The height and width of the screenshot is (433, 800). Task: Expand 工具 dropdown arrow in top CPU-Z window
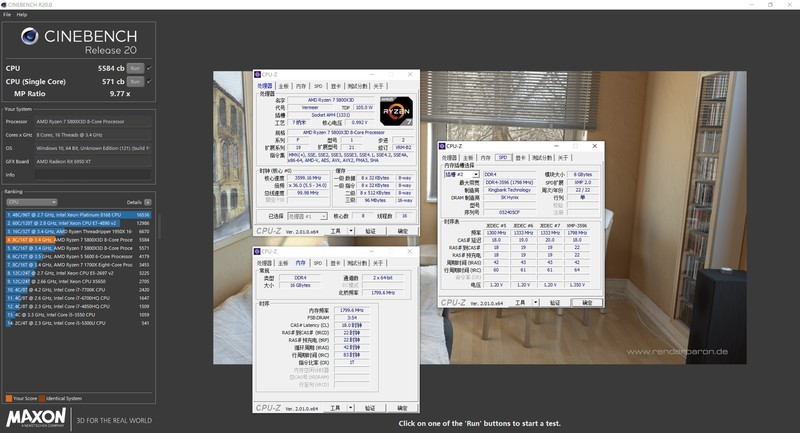[351, 231]
